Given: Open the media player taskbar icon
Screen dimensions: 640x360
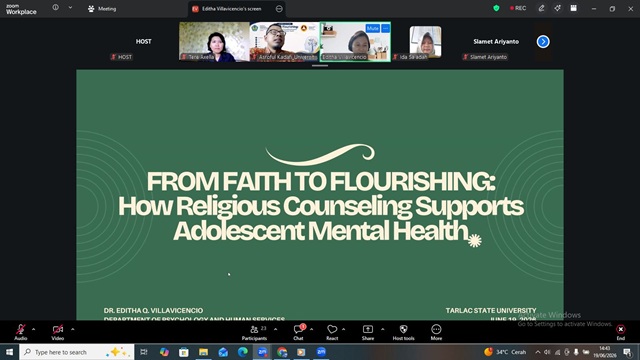Looking at the screenshot, I should point(301,352).
